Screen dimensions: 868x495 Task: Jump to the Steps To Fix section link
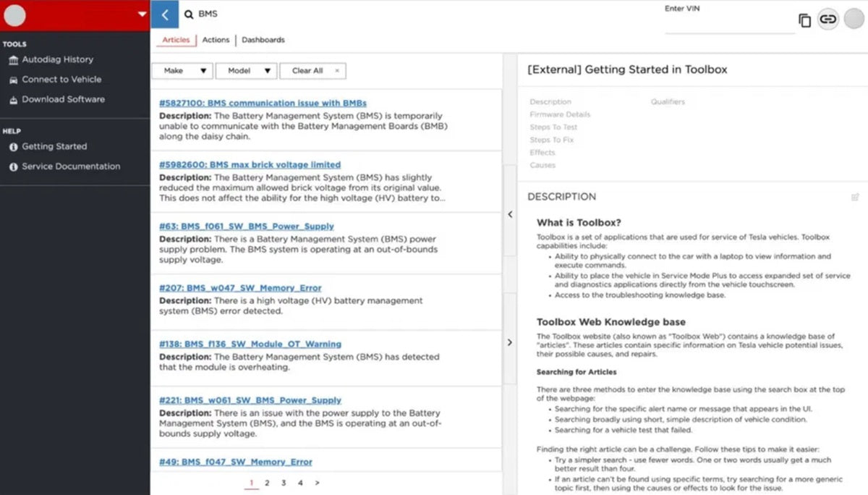click(552, 140)
